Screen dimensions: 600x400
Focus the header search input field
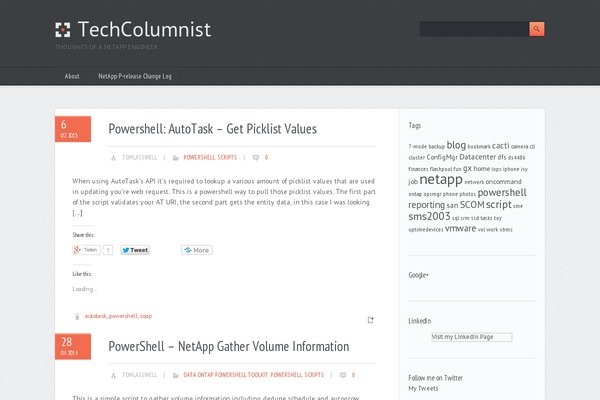tap(474, 29)
